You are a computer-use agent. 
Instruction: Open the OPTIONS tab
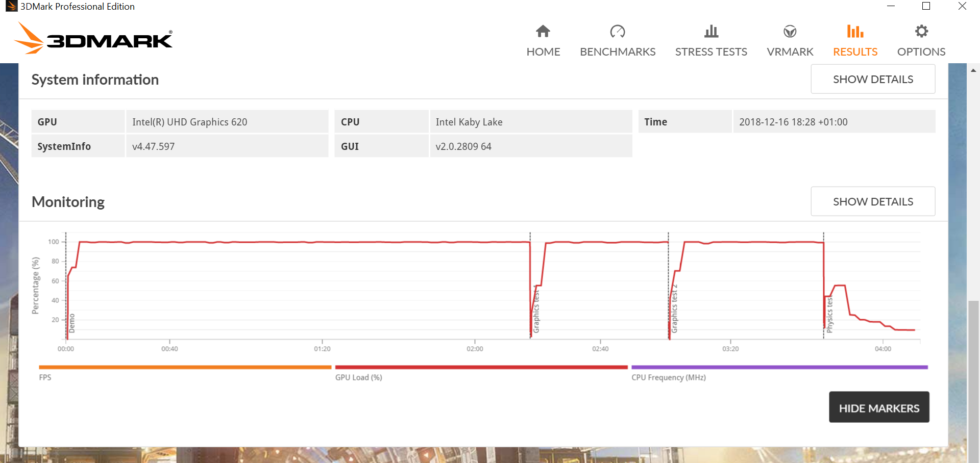click(921, 40)
